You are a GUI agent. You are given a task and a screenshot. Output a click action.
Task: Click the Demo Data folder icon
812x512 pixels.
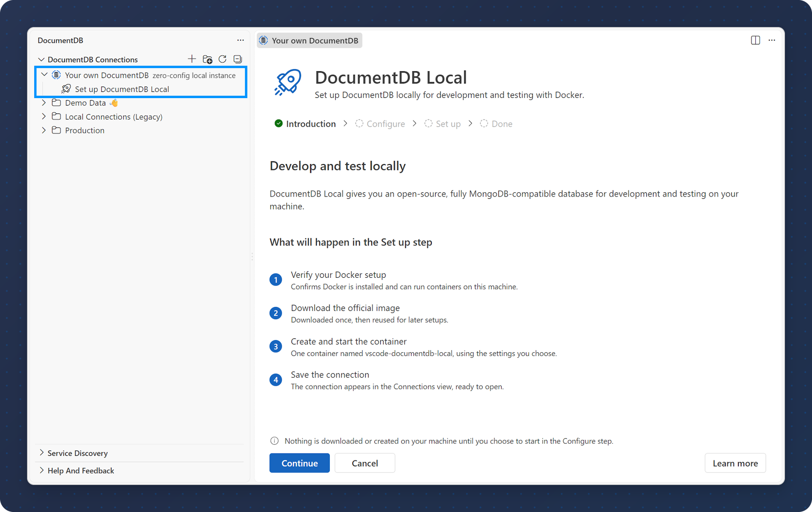point(56,103)
